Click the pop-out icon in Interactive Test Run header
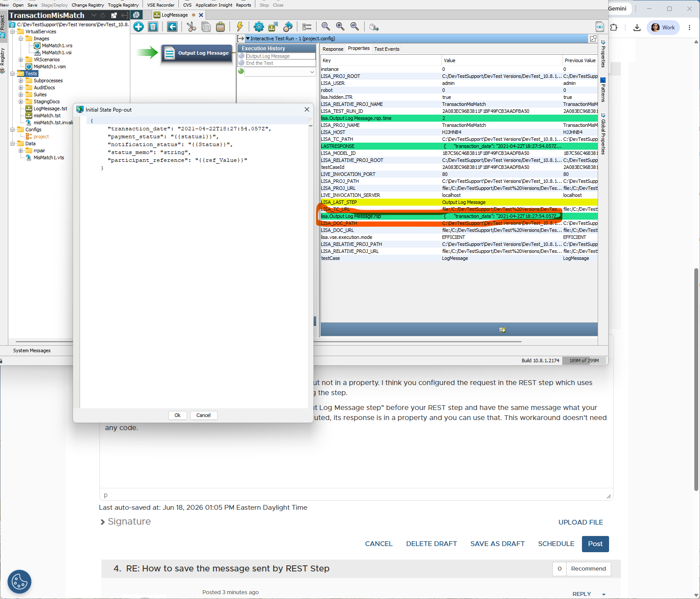The width and height of the screenshot is (700, 599). (x=593, y=39)
